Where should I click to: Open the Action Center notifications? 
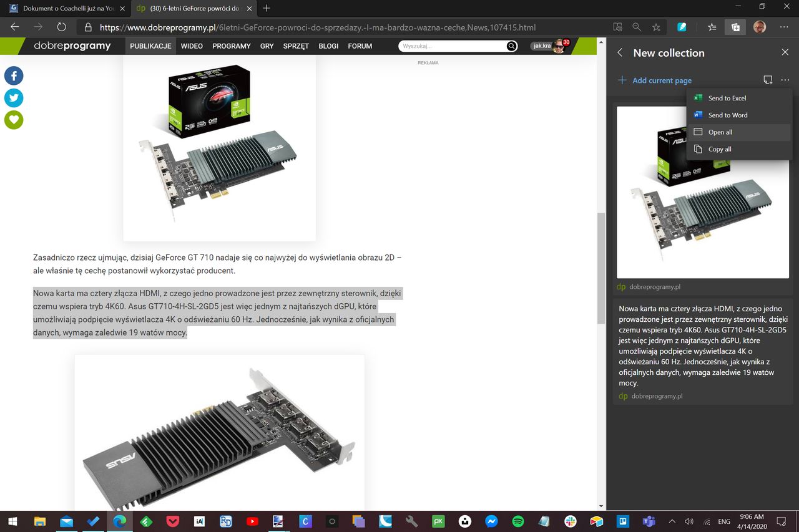coord(781,521)
